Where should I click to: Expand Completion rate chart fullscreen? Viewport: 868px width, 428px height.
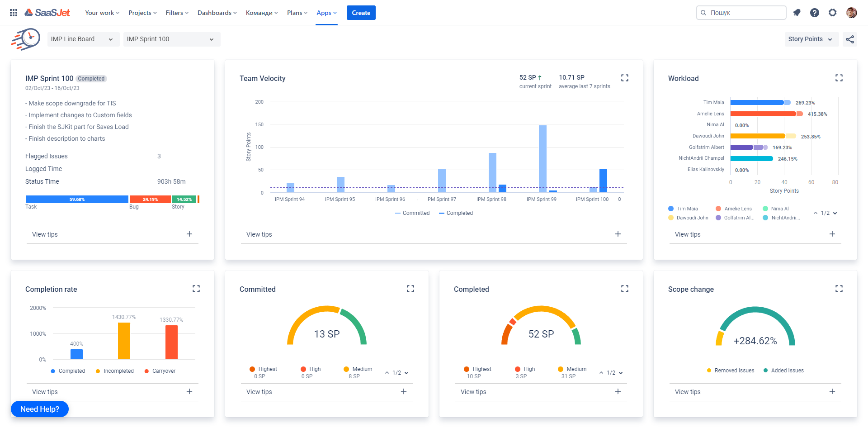196,289
